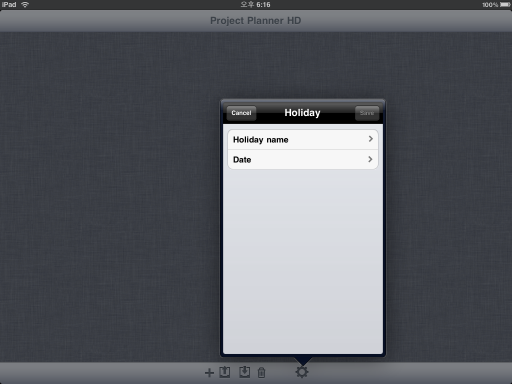Tap the clock time in status bar

coord(256,5)
